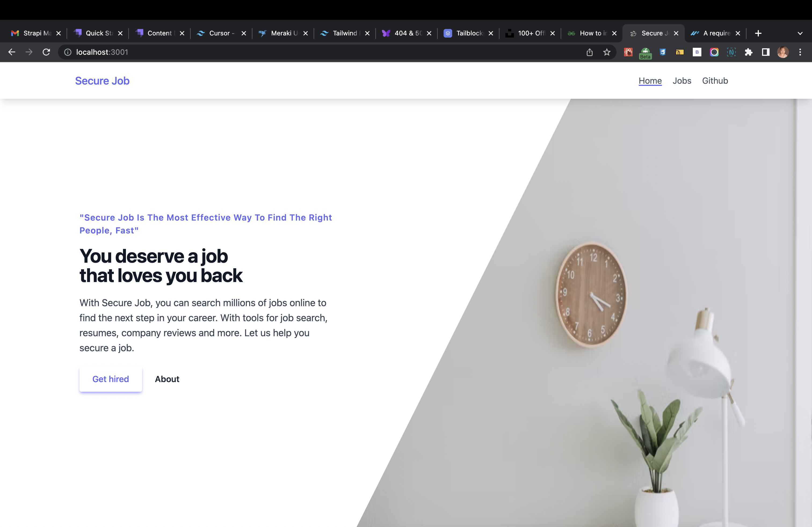Open the user profile avatar

pos(783,52)
